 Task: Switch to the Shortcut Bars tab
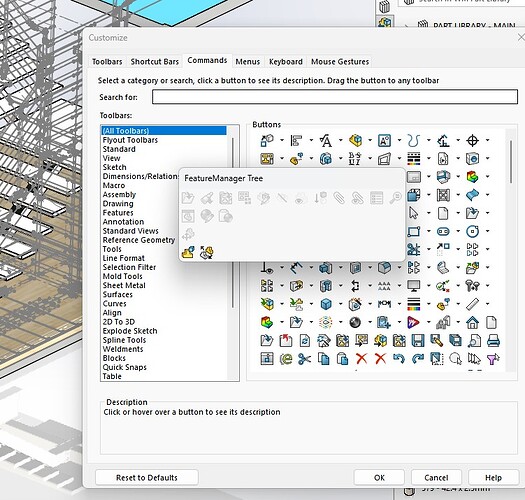pyautogui.click(x=155, y=62)
